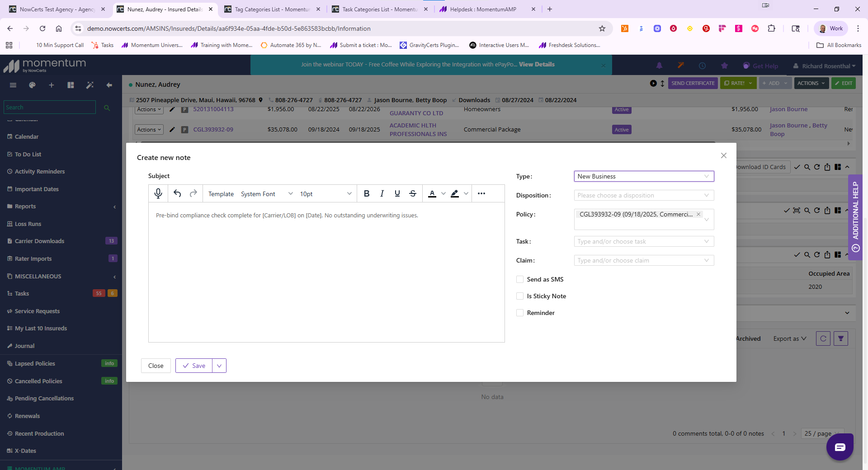
Task: Click the sidebar Search field
Action: coord(50,107)
